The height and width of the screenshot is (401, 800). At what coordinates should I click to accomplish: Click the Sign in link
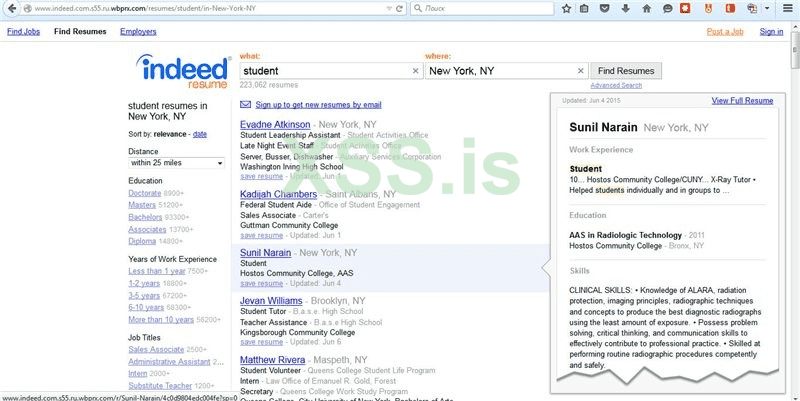(771, 32)
